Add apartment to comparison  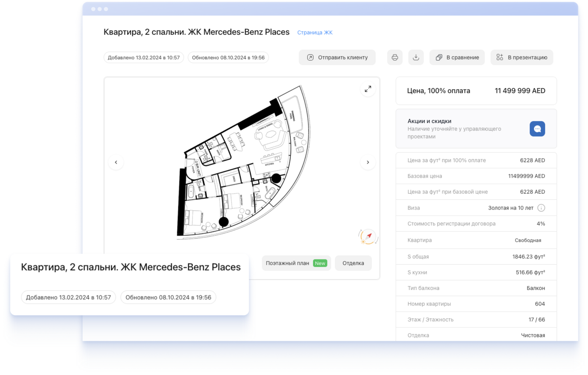point(457,57)
